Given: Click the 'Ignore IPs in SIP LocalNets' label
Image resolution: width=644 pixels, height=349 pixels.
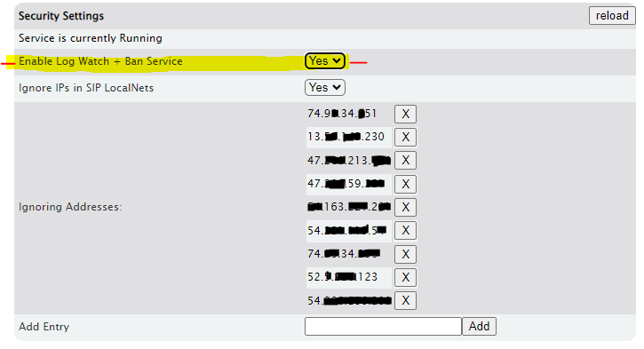Looking at the screenshot, I should (86, 88).
